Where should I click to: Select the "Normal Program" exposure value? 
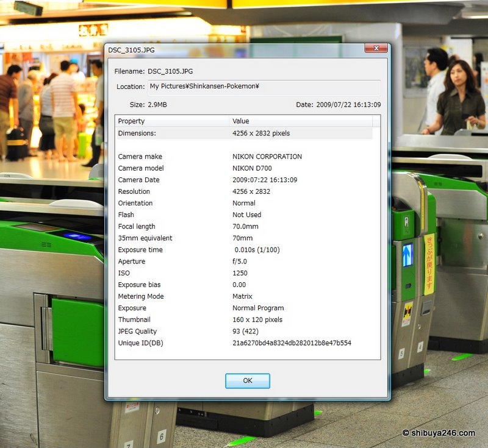coord(258,308)
